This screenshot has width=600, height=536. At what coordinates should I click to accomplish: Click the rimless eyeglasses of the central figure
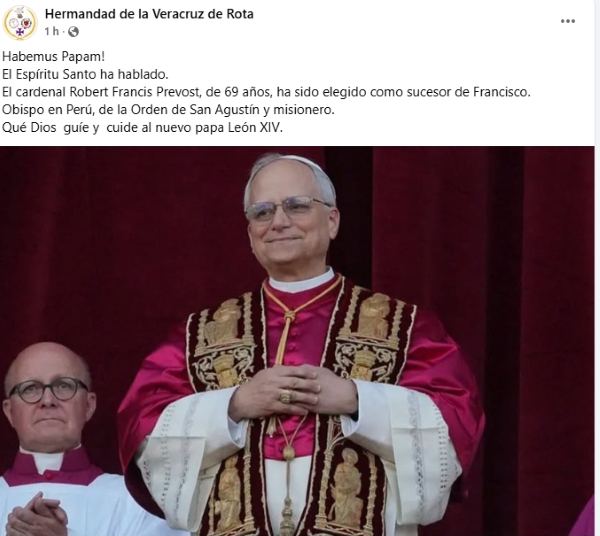point(286,208)
